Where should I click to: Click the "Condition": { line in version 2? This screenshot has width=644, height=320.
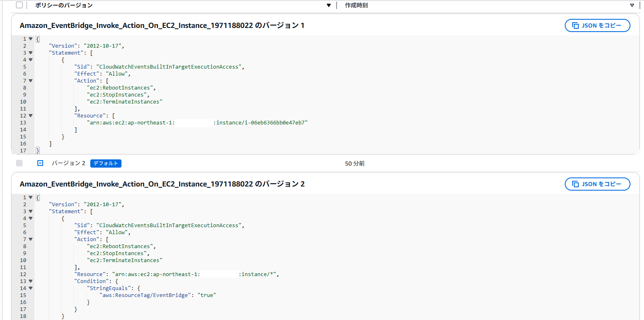96,281
